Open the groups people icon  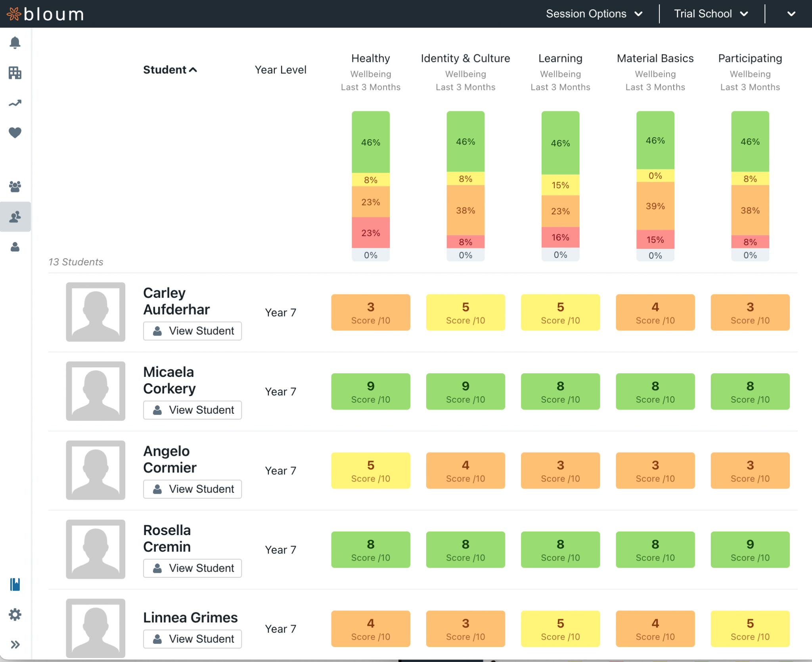point(15,186)
